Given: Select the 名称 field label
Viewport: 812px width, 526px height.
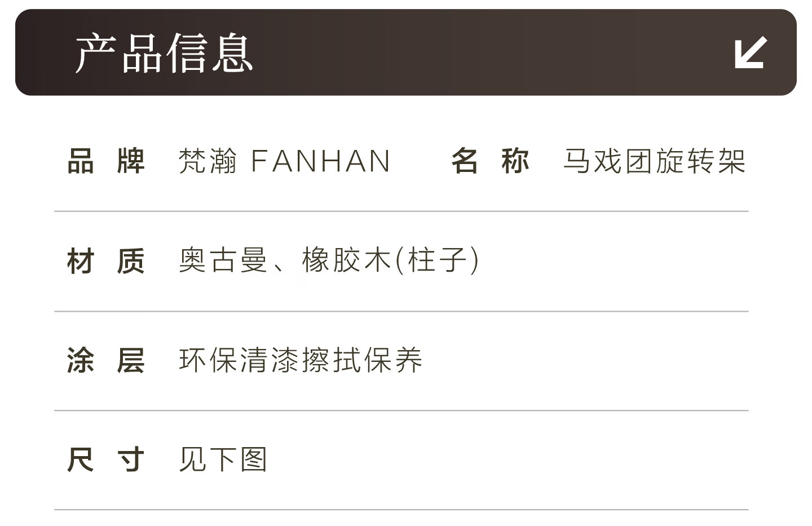Looking at the screenshot, I should [490, 161].
